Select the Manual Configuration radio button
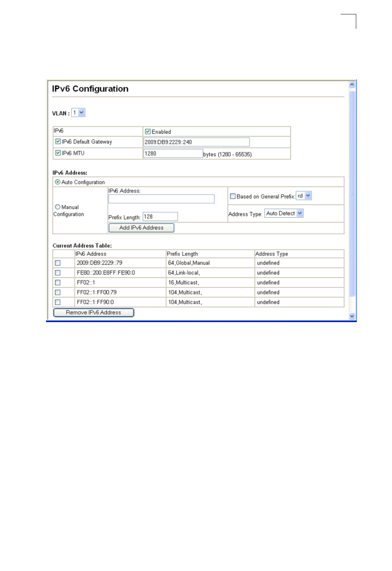The height and width of the screenshot is (571, 392). [58, 207]
